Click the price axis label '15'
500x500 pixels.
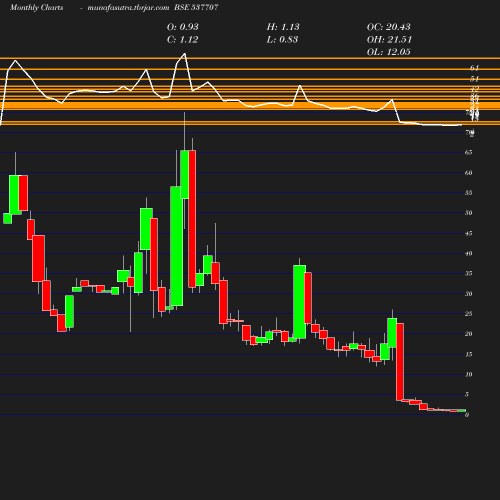(468, 354)
